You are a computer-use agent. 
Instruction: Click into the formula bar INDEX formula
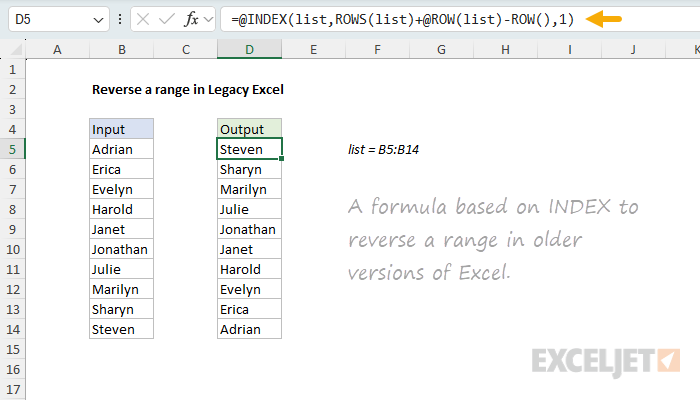pyautogui.click(x=402, y=19)
